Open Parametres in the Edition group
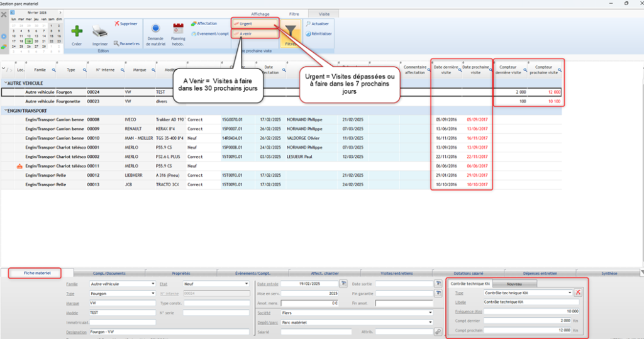Viewport: 644px width, 339px height. [126, 43]
